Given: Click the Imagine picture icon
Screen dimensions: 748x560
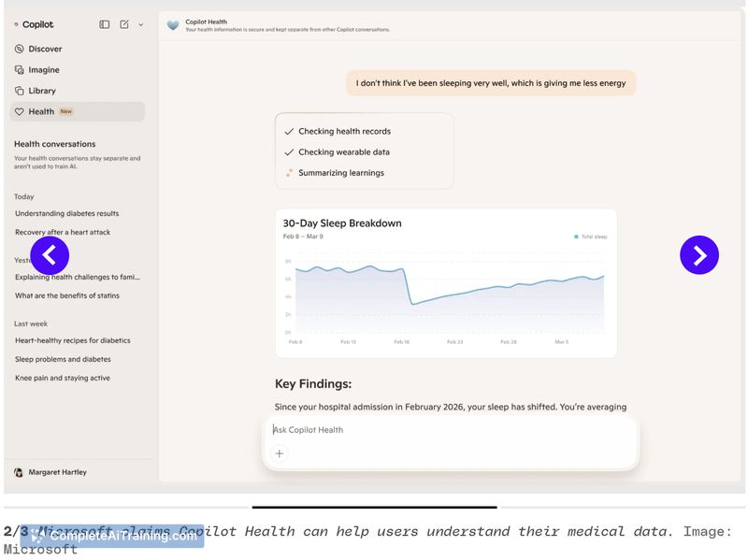Looking at the screenshot, I should [19, 69].
